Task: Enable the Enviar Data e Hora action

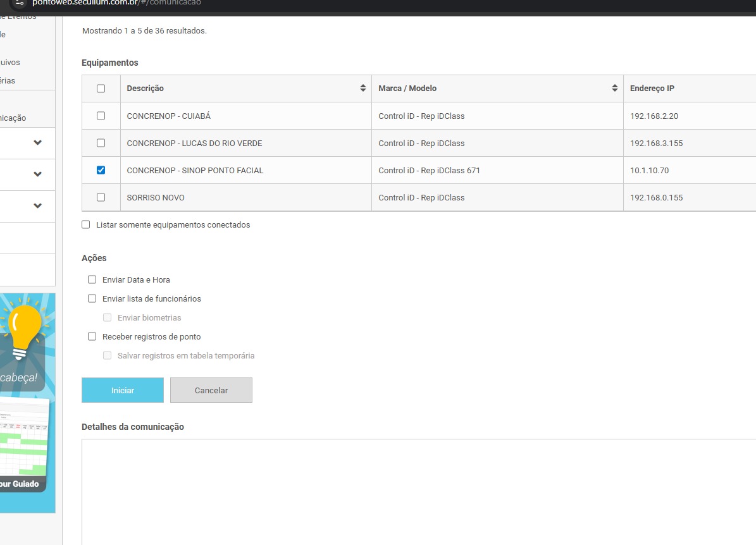Action: (x=92, y=279)
